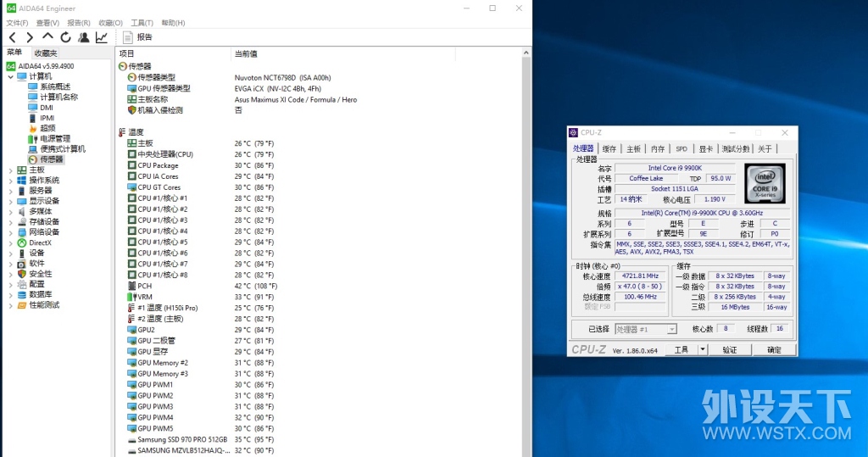Open the 工具(T) menu
The height and width of the screenshot is (457, 868).
tap(142, 23)
